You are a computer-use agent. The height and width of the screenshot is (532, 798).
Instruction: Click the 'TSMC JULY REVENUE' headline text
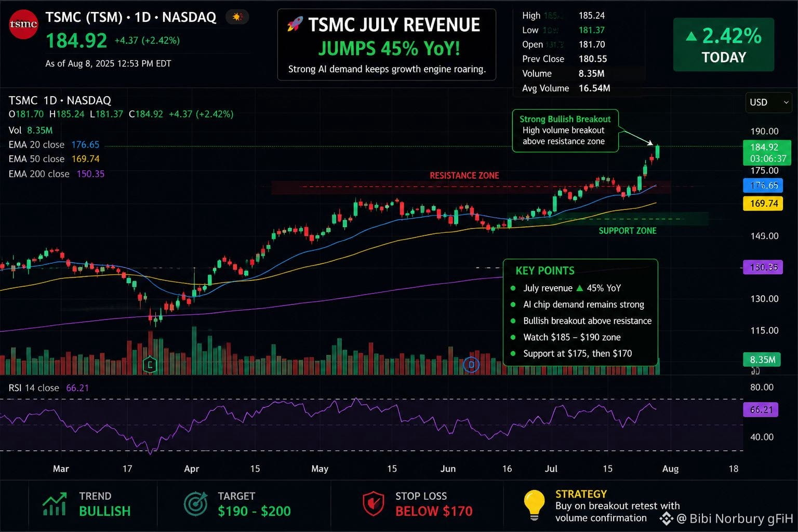point(394,24)
